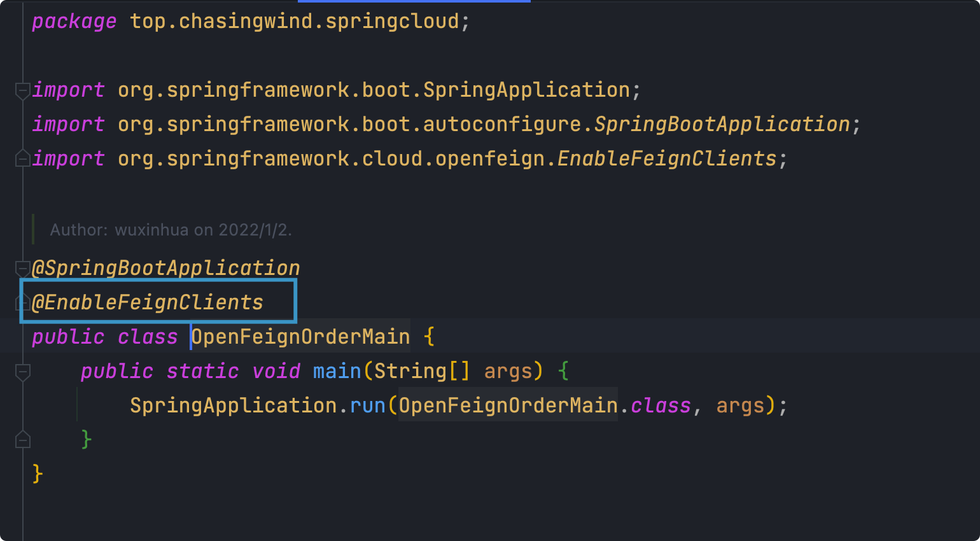Click the @EnableFeignClients annotation
This screenshot has height=541, width=980.
tap(148, 302)
